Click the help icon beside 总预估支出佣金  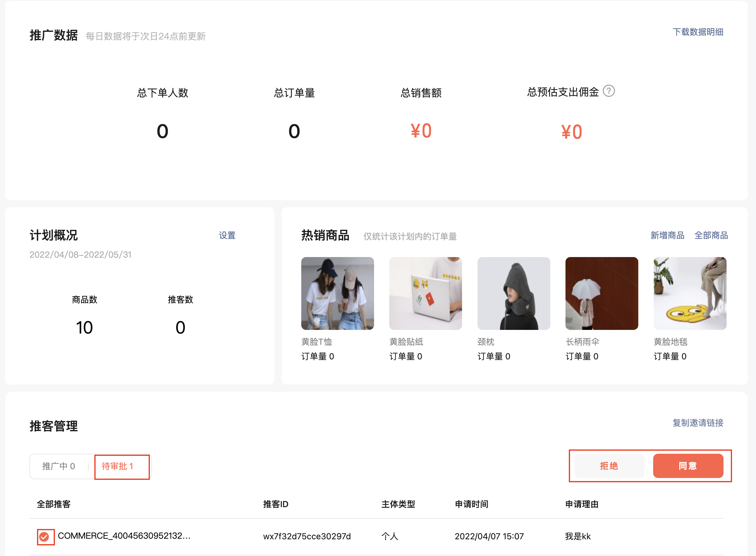(x=608, y=91)
